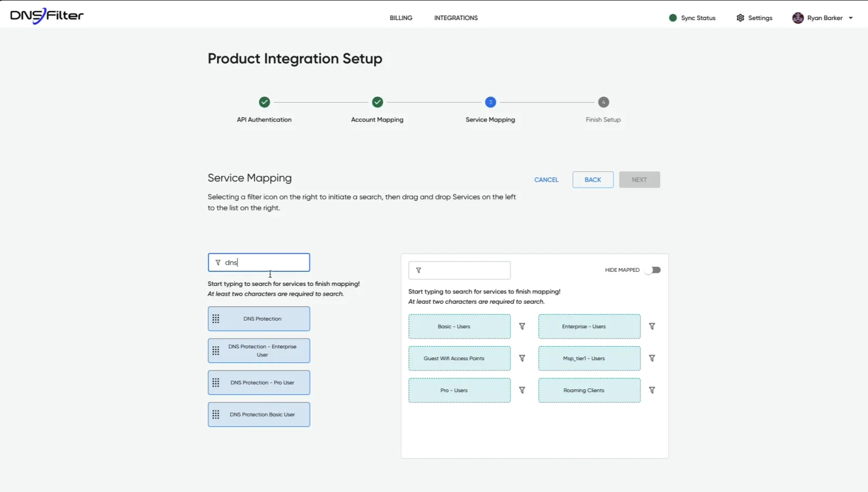Viewport: 868px width, 492px height.
Task: Select the Basic - Users target box
Action: click(459, 327)
